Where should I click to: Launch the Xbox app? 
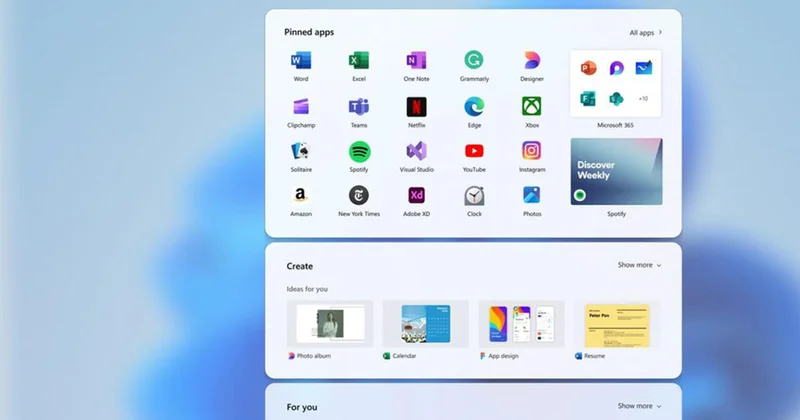532,106
